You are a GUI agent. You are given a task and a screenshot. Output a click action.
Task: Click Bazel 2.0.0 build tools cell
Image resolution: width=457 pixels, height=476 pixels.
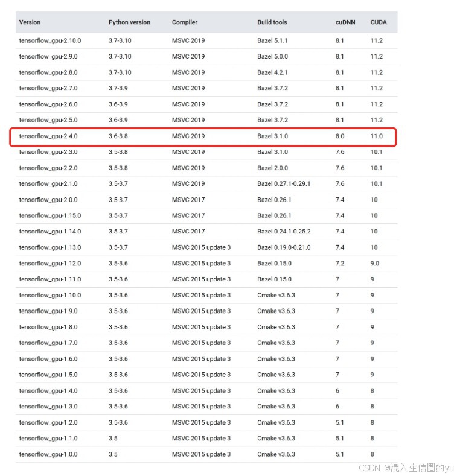(x=272, y=168)
